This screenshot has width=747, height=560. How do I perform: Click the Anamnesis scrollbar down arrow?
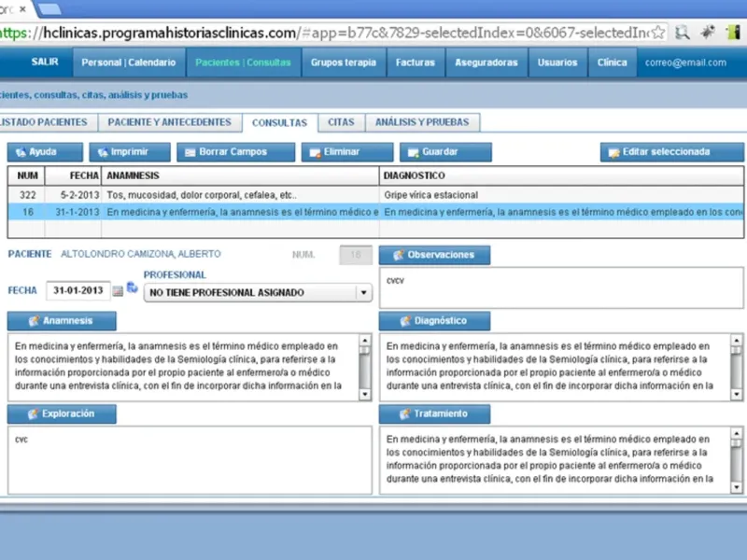point(365,394)
